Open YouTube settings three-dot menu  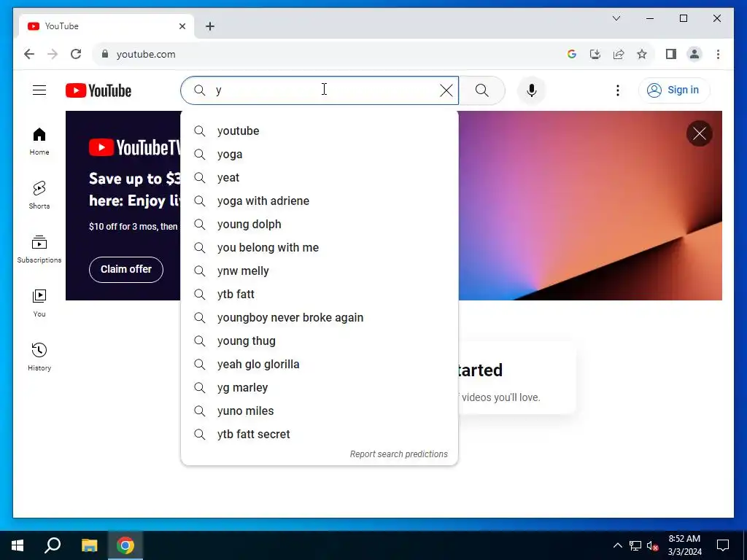[x=618, y=90]
